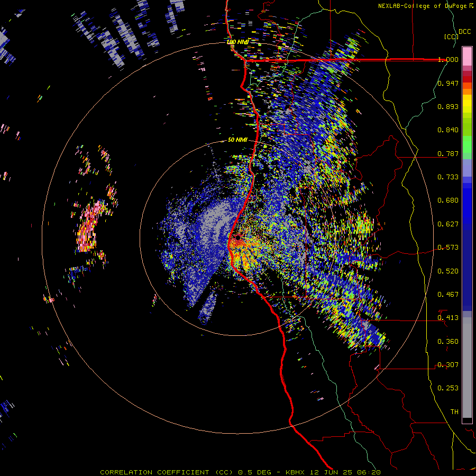Viewport: 476px width, 476px height.
Task: Pick the yellow segment of the color bar
Action: pyautogui.click(x=467, y=104)
